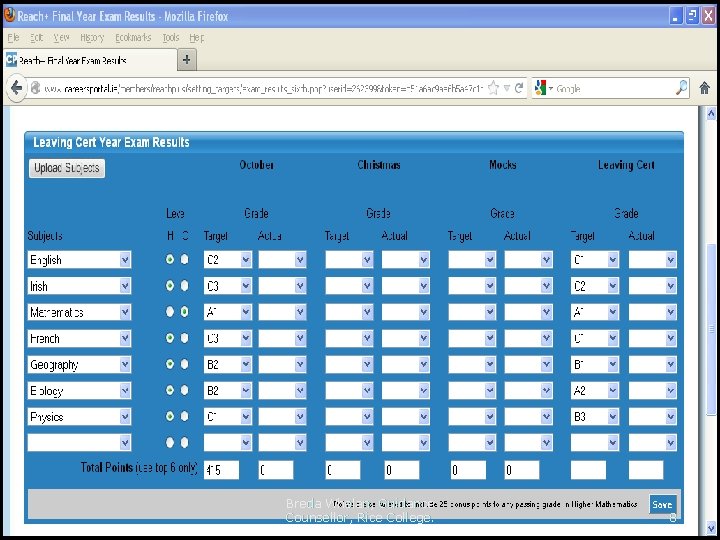Go back with the browser back arrow
This screenshot has width=720, height=540.
(x=17, y=87)
